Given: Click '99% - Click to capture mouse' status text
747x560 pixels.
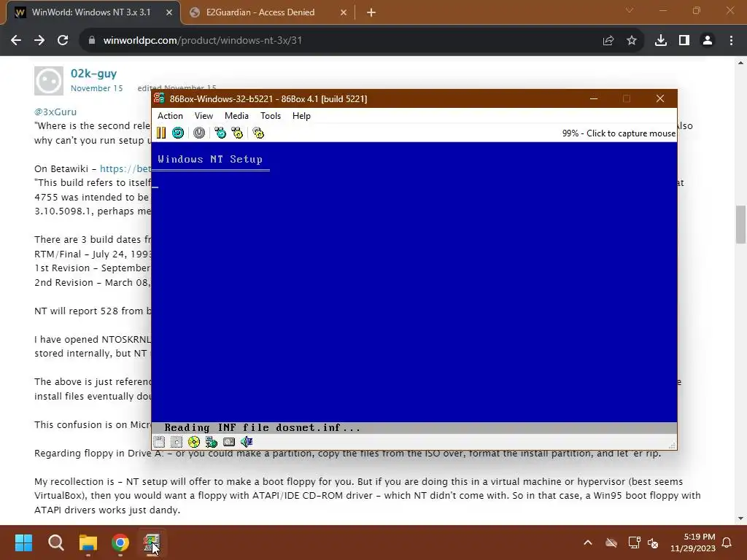Looking at the screenshot, I should pos(619,133).
